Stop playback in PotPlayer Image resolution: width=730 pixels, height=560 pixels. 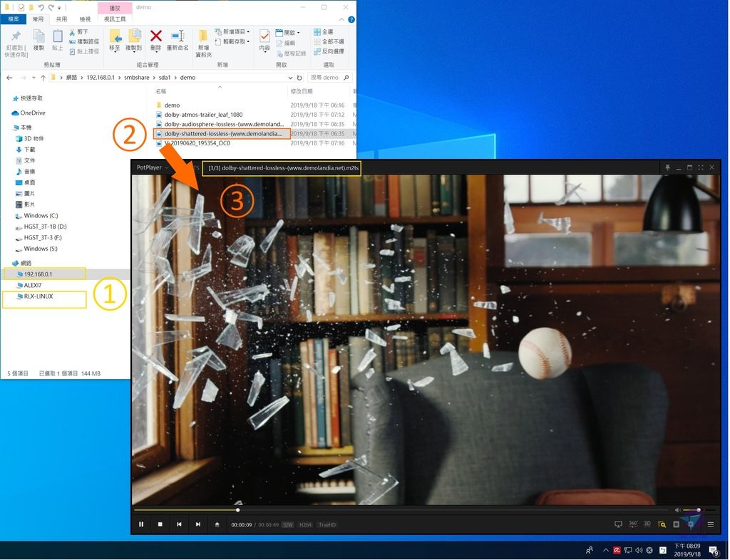160,524
